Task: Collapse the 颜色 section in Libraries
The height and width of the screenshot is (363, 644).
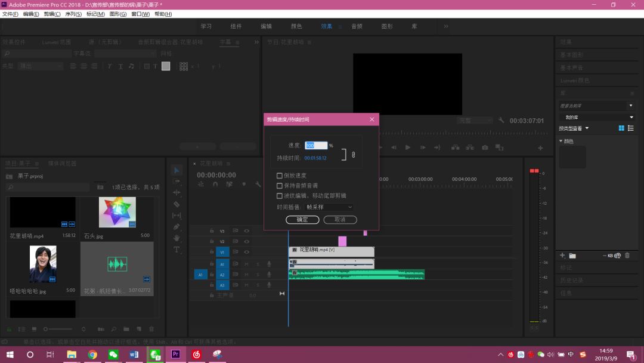Action: click(561, 141)
